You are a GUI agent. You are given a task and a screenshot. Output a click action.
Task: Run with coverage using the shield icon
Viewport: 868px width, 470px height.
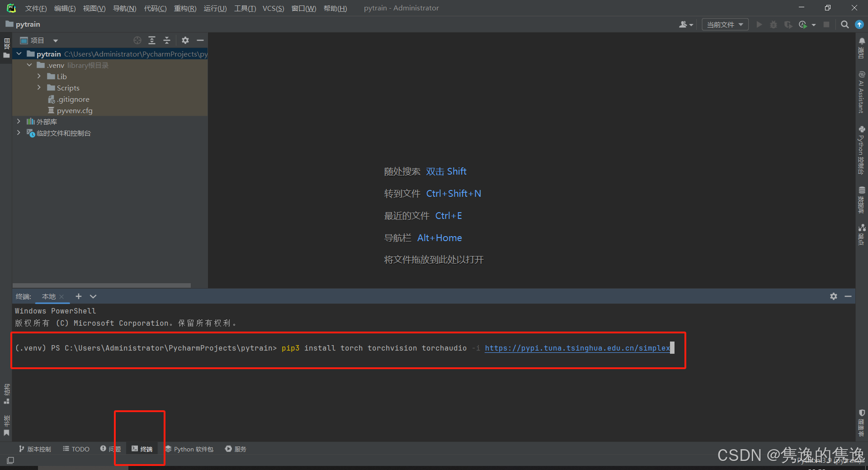(x=788, y=24)
